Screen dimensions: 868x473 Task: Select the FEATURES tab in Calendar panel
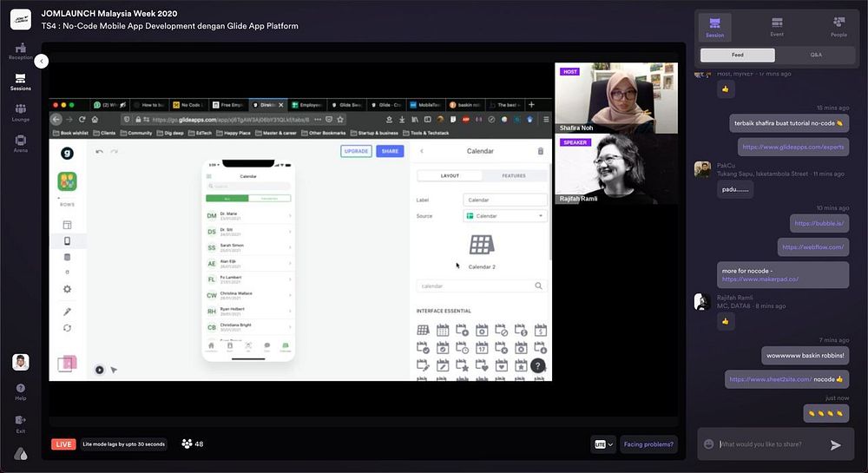tap(514, 176)
